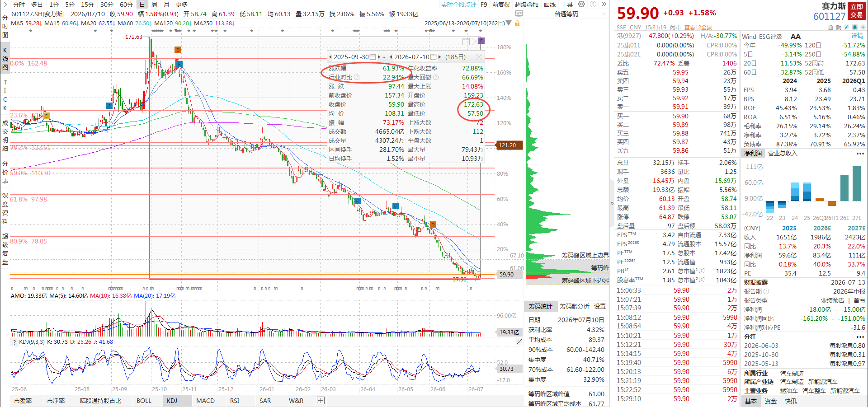Click the help icon beside 行业对比
Image resolution: width=868 pixels, height=407 pixels.
coord(357,77)
